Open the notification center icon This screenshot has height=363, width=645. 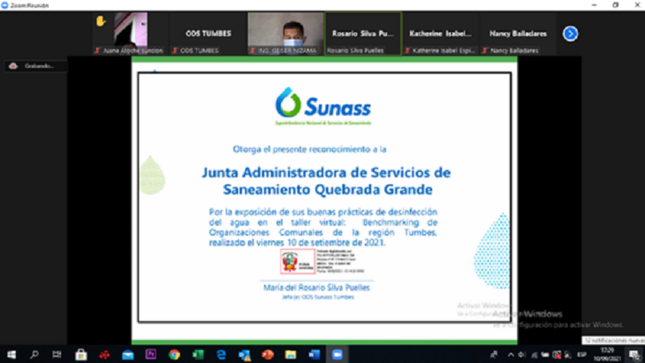(x=634, y=355)
